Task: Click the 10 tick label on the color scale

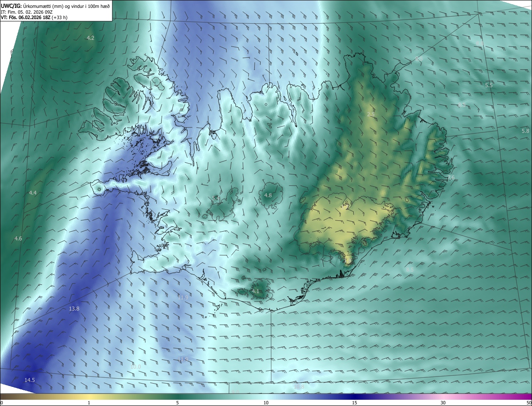Action: [x=266, y=403]
